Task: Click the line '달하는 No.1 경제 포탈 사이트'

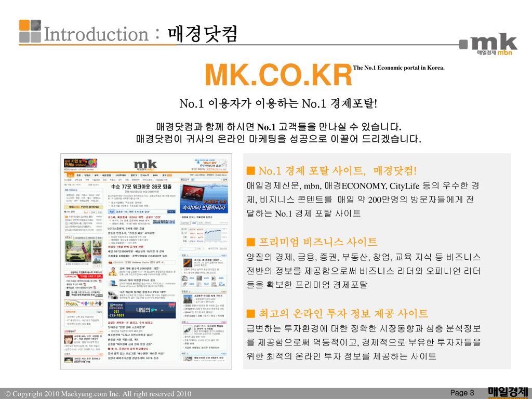Action: tap(303, 214)
